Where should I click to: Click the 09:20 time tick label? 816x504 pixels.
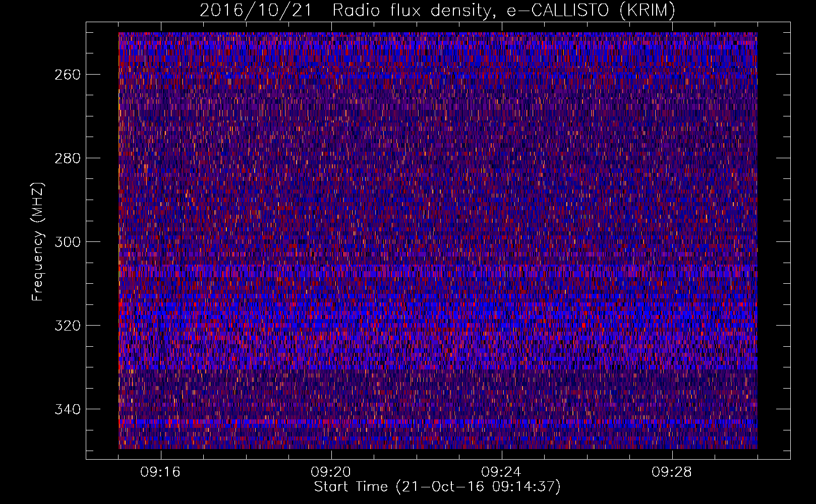tap(331, 472)
